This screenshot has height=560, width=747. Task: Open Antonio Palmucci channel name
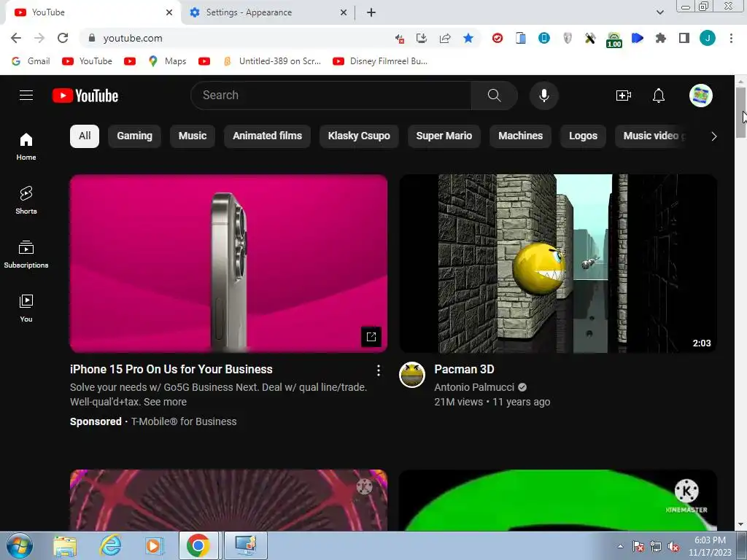tap(474, 387)
